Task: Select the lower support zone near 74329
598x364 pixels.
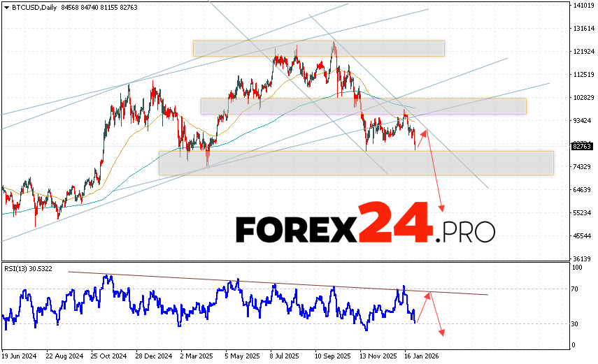Action: click(x=355, y=163)
